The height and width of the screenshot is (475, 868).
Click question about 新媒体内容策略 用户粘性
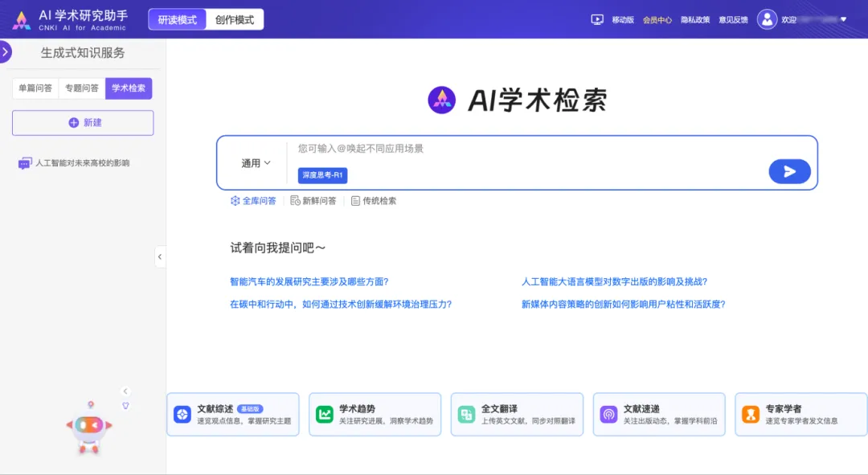(624, 305)
